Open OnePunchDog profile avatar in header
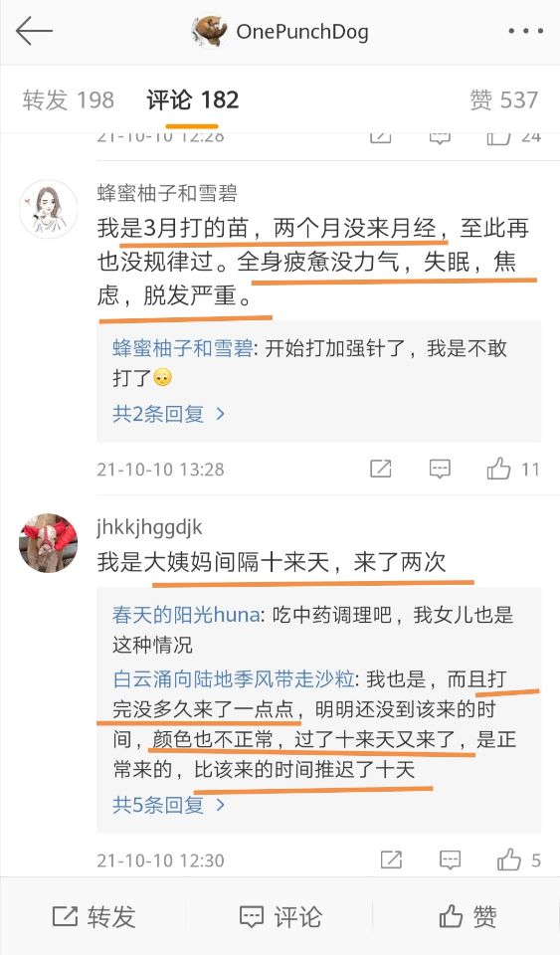The height and width of the screenshot is (955, 560). [x=210, y=31]
